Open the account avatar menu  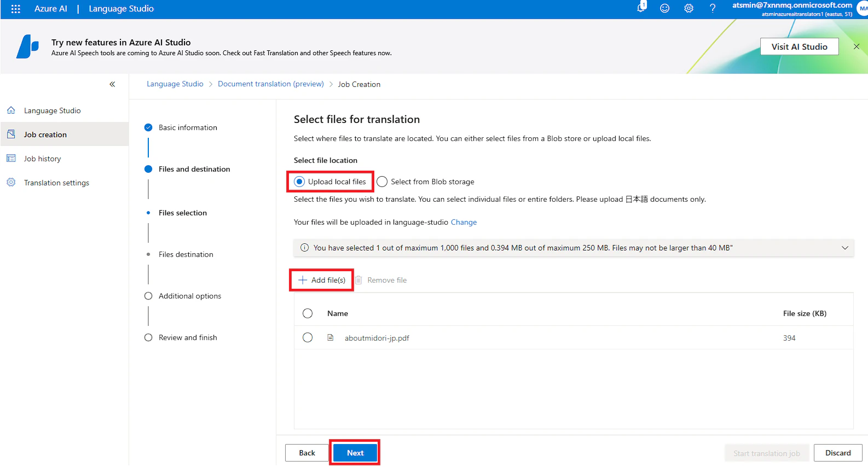pyautogui.click(x=863, y=8)
